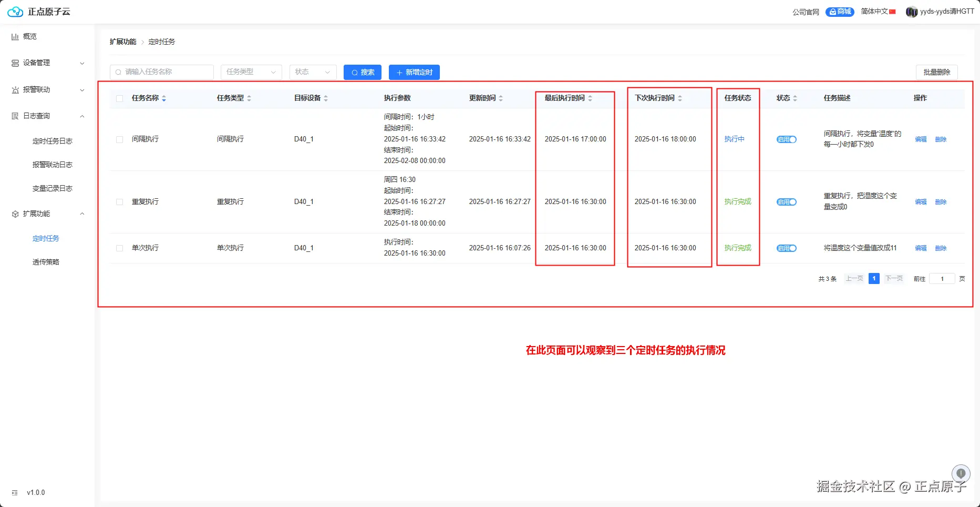Click the 搜索 search button
Image resolution: width=980 pixels, height=507 pixels.
[x=363, y=72]
